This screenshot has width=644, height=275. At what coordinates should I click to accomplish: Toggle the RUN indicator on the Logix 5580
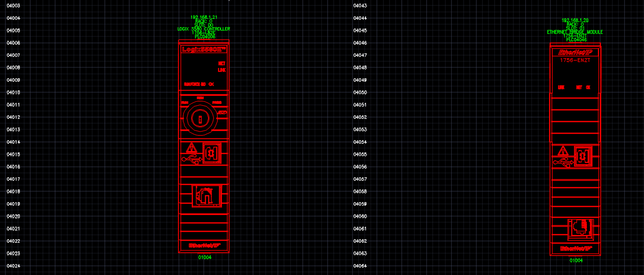pyautogui.click(x=187, y=84)
